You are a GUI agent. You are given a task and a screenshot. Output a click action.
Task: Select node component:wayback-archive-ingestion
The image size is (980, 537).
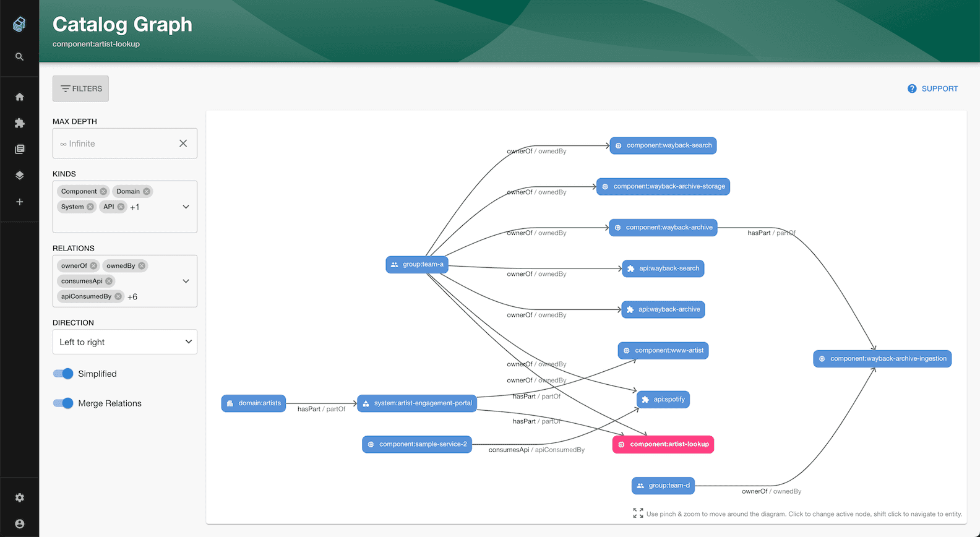[x=882, y=359]
